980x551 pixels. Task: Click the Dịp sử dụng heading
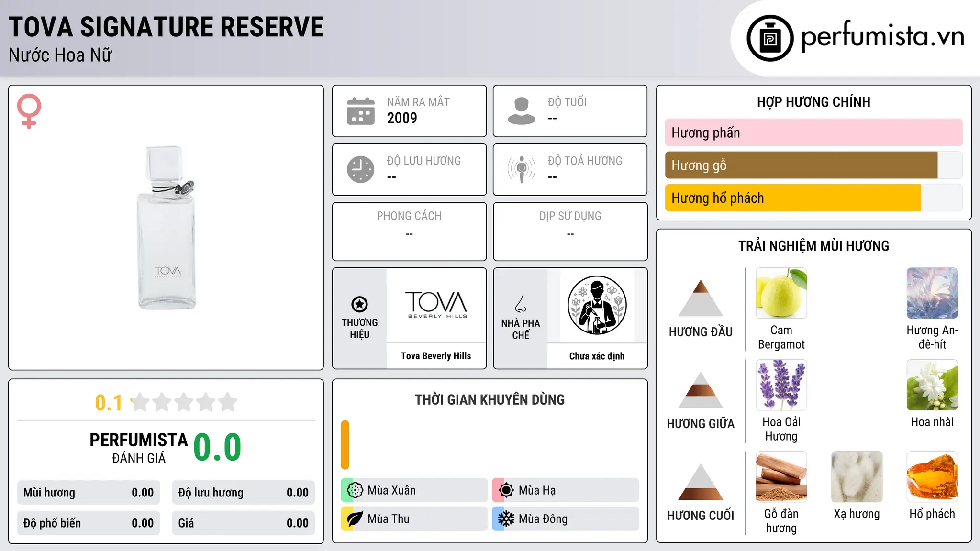(x=570, y=216)
